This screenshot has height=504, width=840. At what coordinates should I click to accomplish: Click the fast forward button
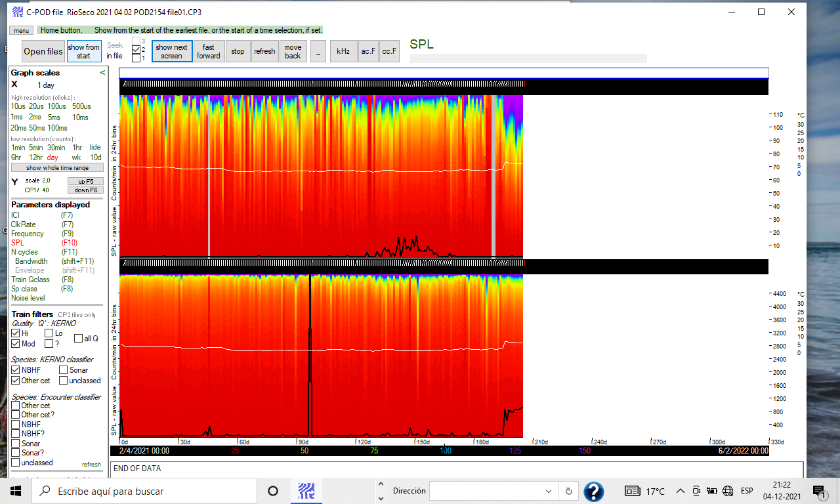pos(209,51)
